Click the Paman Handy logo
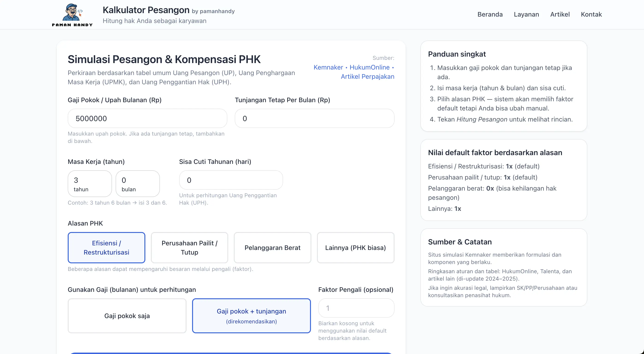Image resolution: width=644 pixels, height=354 pixels. (72, 15)
